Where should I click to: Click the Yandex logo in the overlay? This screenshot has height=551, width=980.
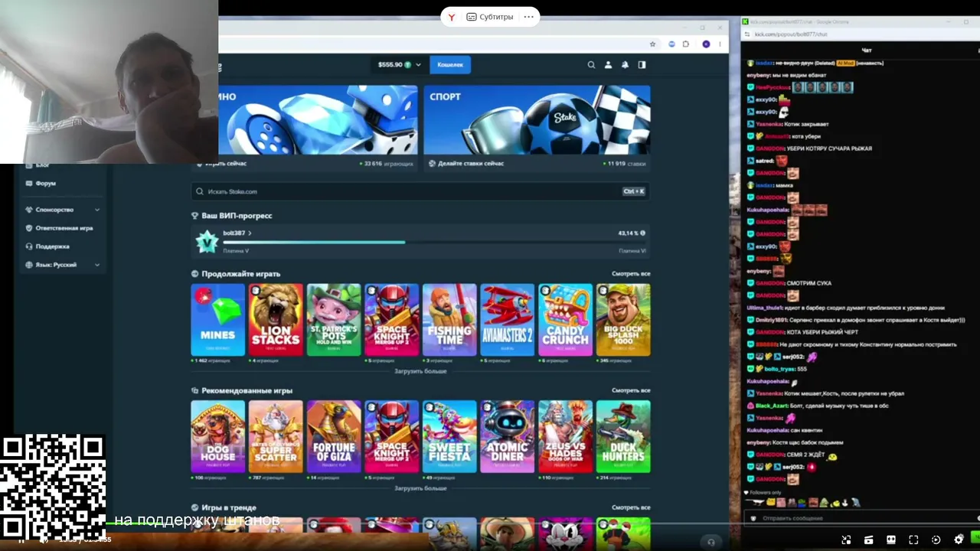click(x=452, y=17)
